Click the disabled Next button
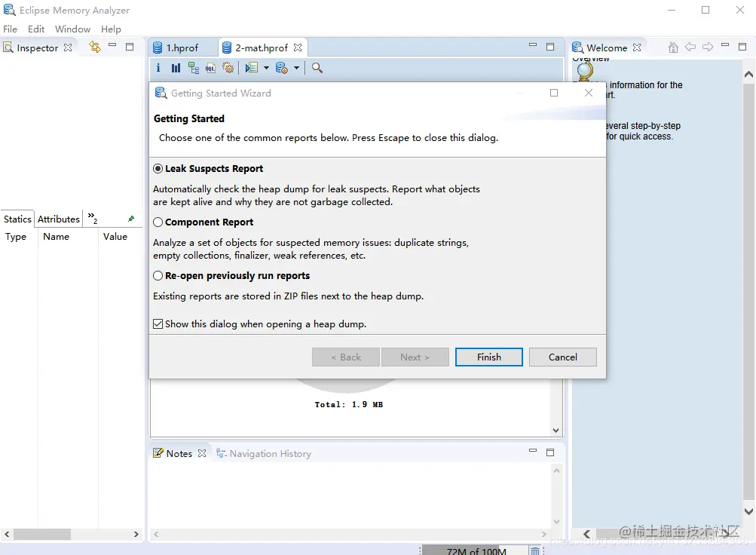756x555 pixels. tap(415, 357)
